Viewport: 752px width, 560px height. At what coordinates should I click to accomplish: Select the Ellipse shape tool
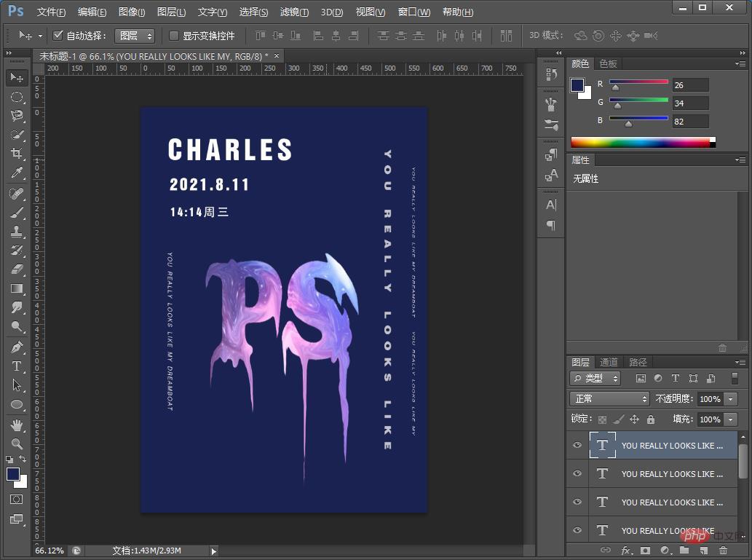[17, 404]
